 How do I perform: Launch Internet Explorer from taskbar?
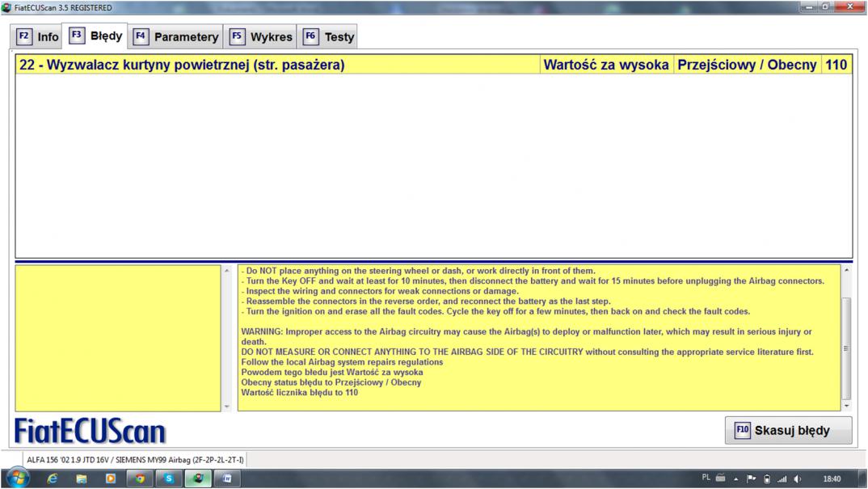[x=52, y=478]
